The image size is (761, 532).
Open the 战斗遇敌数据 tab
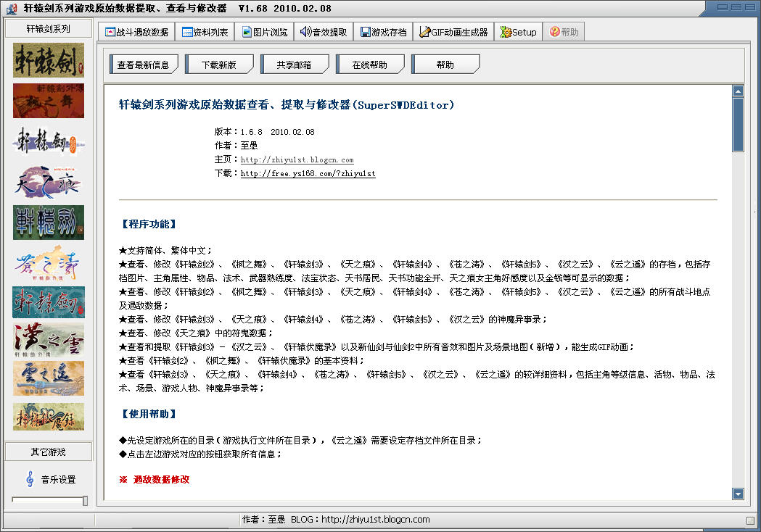136,32
